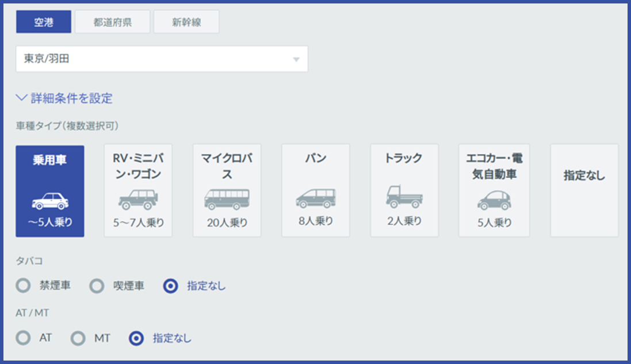This screenshot has width=631, height=364.
Task: Collapse the 詳細条件を設定 section
Action: point(66,98)
